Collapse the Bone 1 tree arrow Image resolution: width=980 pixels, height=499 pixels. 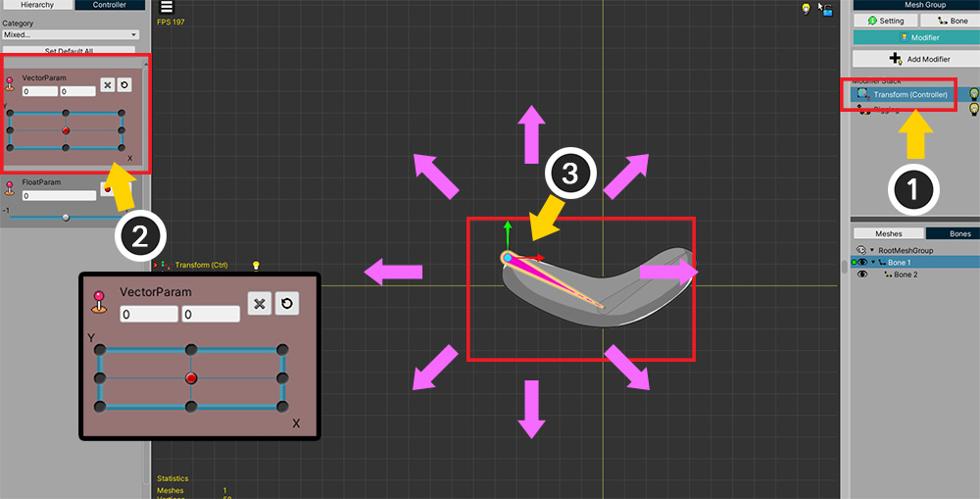[874, 262]
